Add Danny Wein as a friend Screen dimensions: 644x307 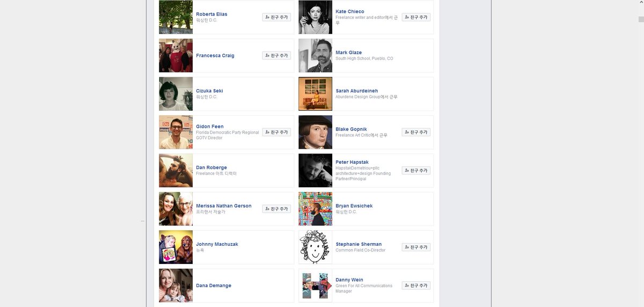(416, 286)
